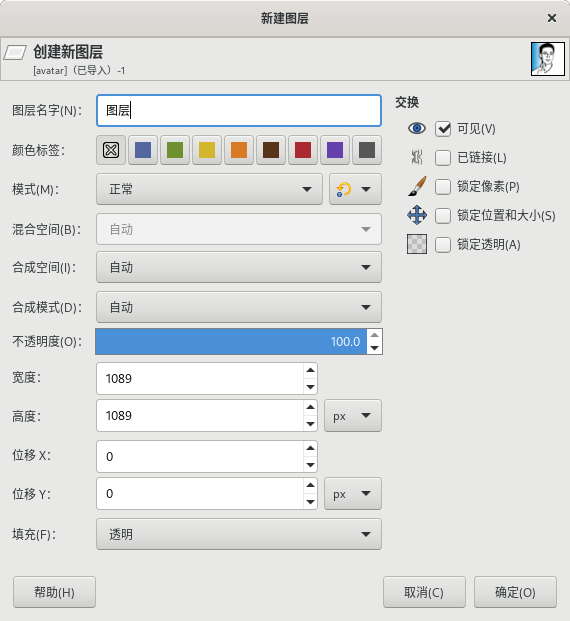Screen dimensions: 570x621
Task: Choose the green color label
Action: (175, 150)
